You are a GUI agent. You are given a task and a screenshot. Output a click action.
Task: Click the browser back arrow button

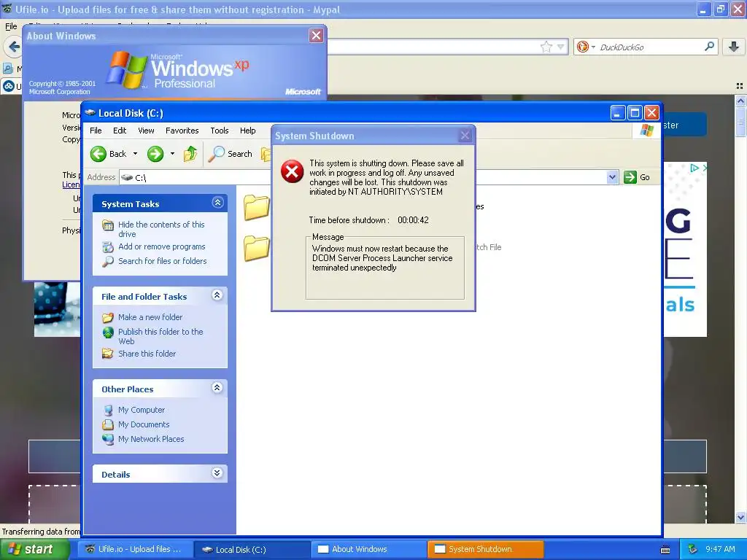(x=13, y=47)
